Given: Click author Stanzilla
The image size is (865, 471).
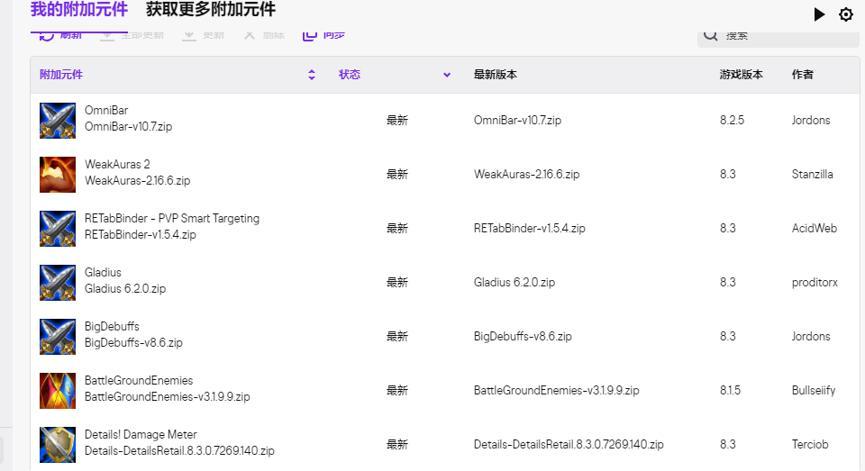Looking at the screenshot, I should click(812, 174).
